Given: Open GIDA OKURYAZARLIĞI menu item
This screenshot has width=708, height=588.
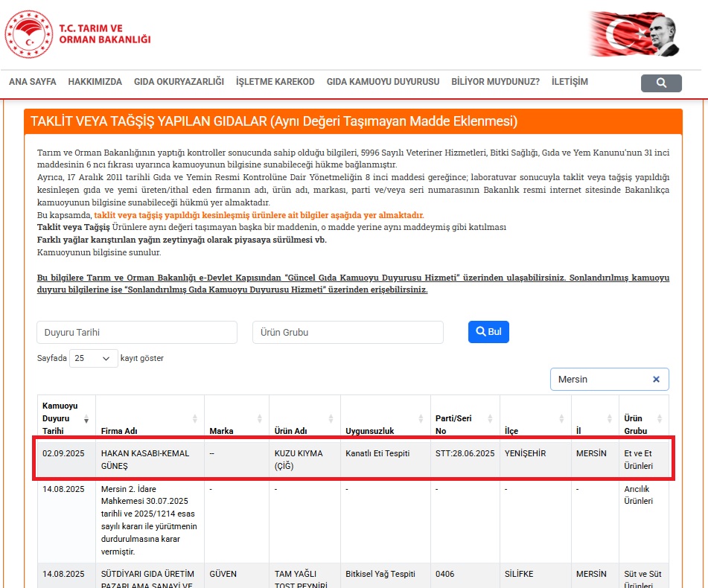Looking at the screenshot, I should [x=179, y=82].
